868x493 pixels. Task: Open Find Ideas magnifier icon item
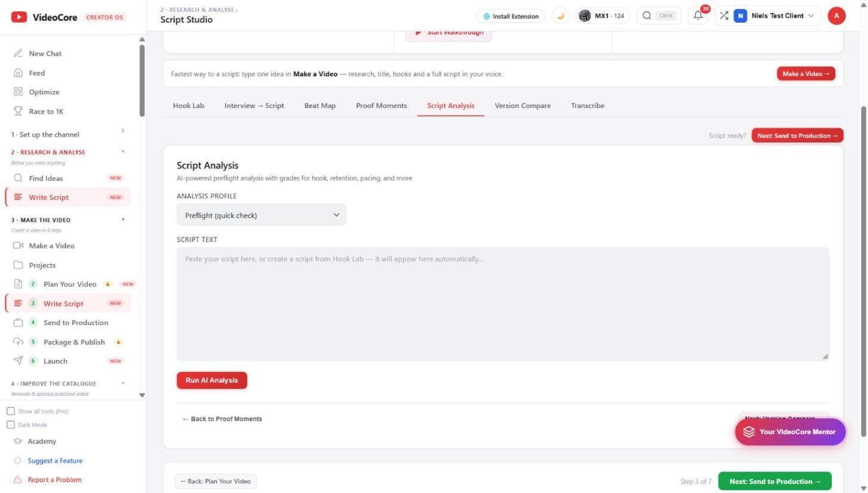(x=18, y=178)
